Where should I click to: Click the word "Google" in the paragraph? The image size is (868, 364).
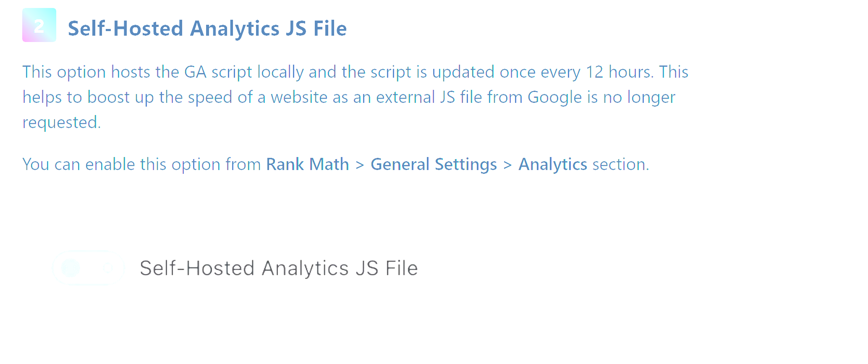(554, 97)
